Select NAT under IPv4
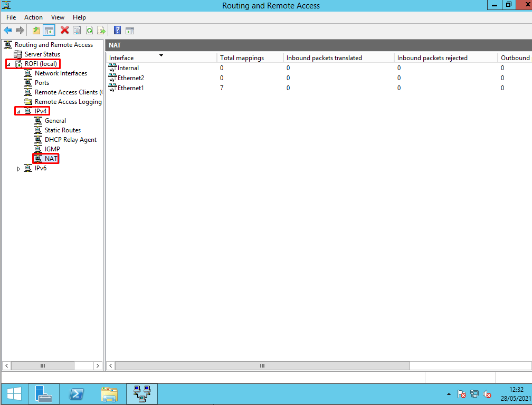The height and width of the screenshot is (405, 532). click(51, 159)
